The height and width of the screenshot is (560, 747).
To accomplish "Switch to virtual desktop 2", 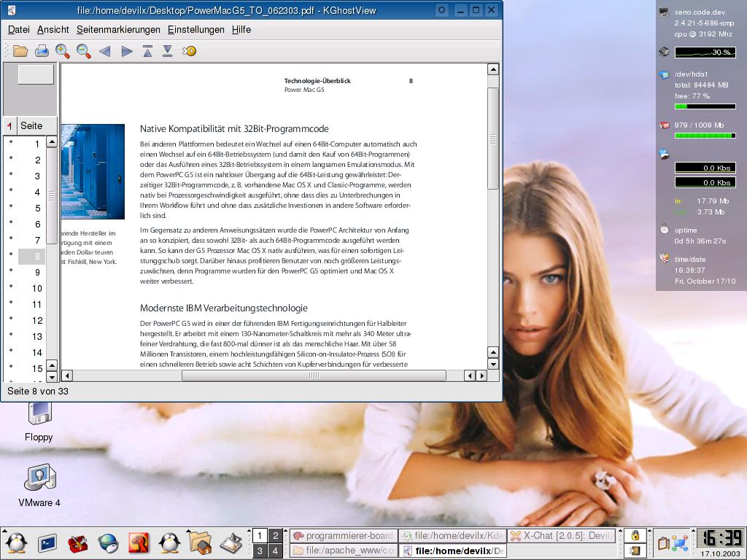I will click(275, 536).
